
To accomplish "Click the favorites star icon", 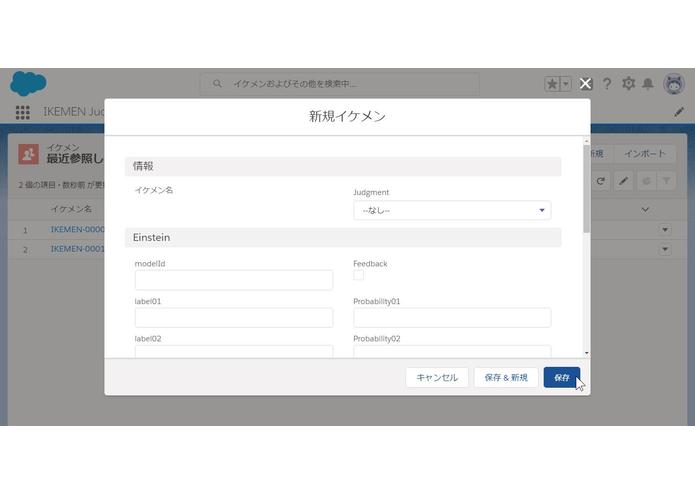I will (552, 84).
